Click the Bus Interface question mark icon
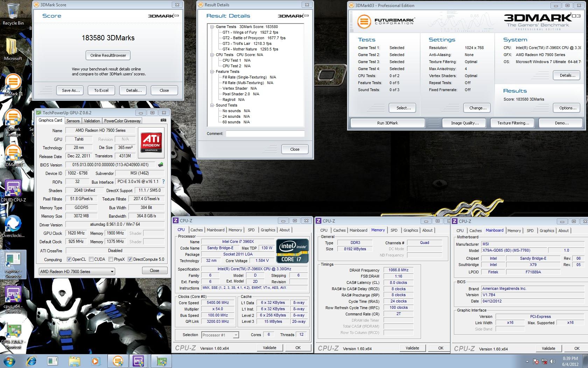588x368 pixels. (x=163, y=182)
